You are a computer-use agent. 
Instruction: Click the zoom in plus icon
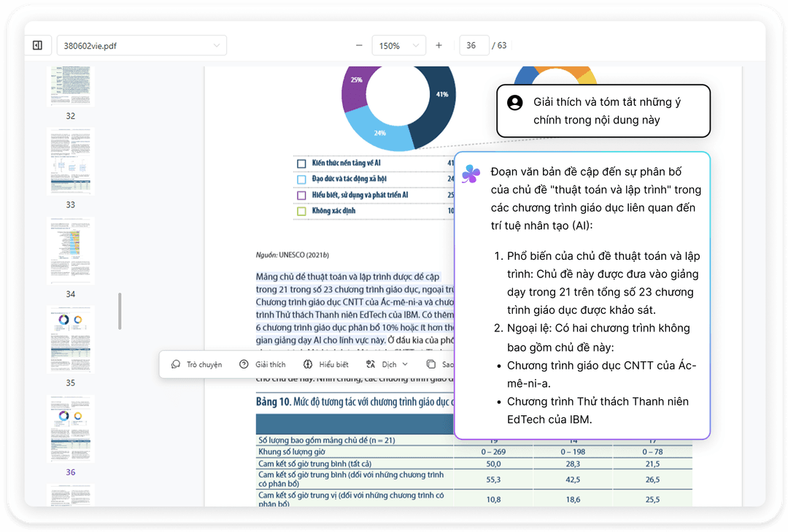[x=439, y=45]
